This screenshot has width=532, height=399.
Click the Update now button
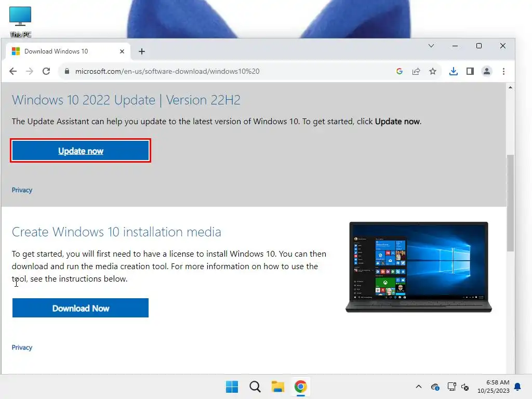(81, 150)
